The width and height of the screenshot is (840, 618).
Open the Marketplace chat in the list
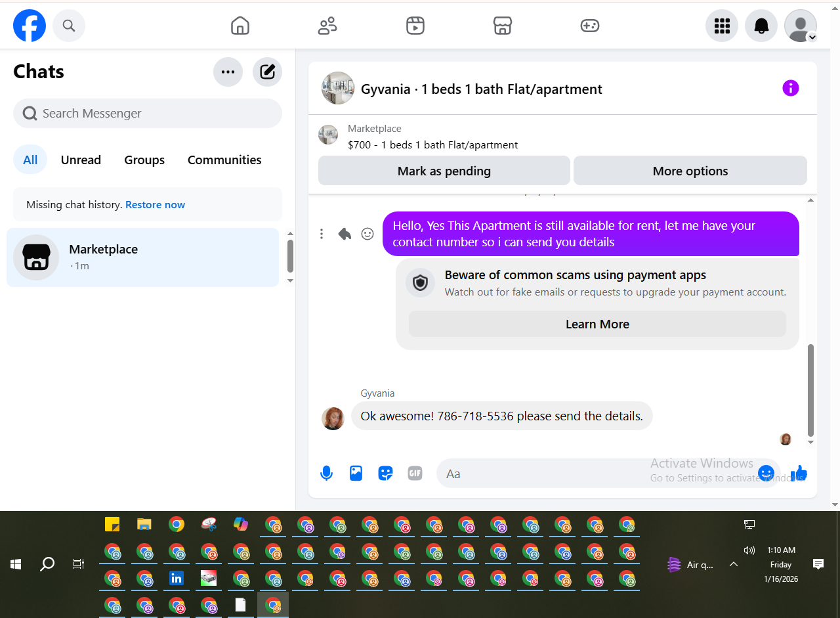coord(142,257)
